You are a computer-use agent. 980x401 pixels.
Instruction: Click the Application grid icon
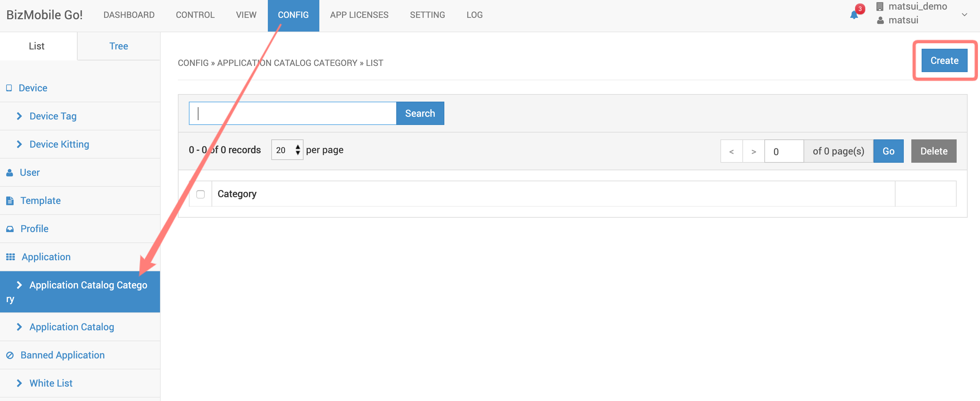coord(10,257)
